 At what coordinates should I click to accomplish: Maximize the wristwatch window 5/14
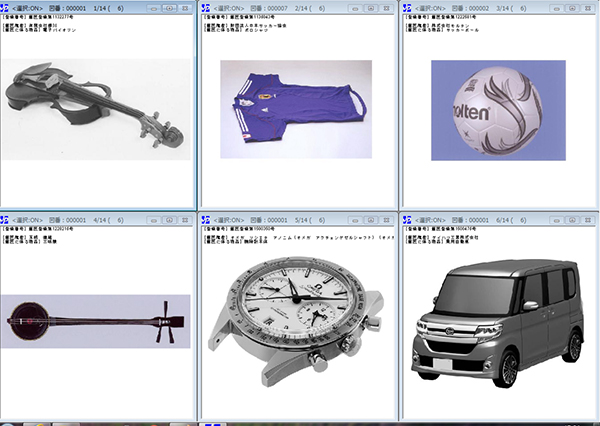tap(371, 220)
